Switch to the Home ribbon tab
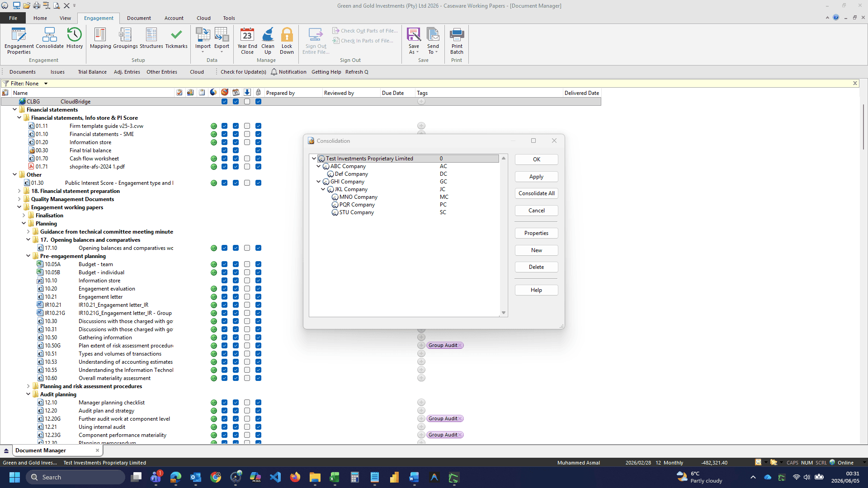The width and height of the screenshot is (868, 488). pos(40,18)
